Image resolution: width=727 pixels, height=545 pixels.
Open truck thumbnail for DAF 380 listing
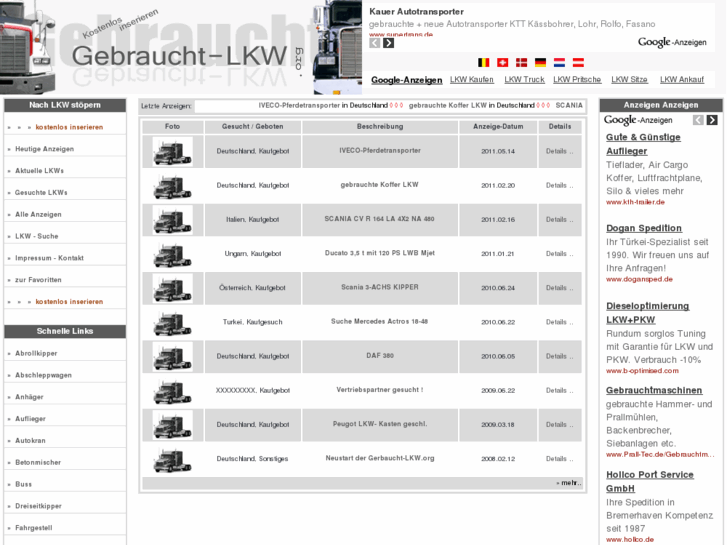tap(172, 356)
